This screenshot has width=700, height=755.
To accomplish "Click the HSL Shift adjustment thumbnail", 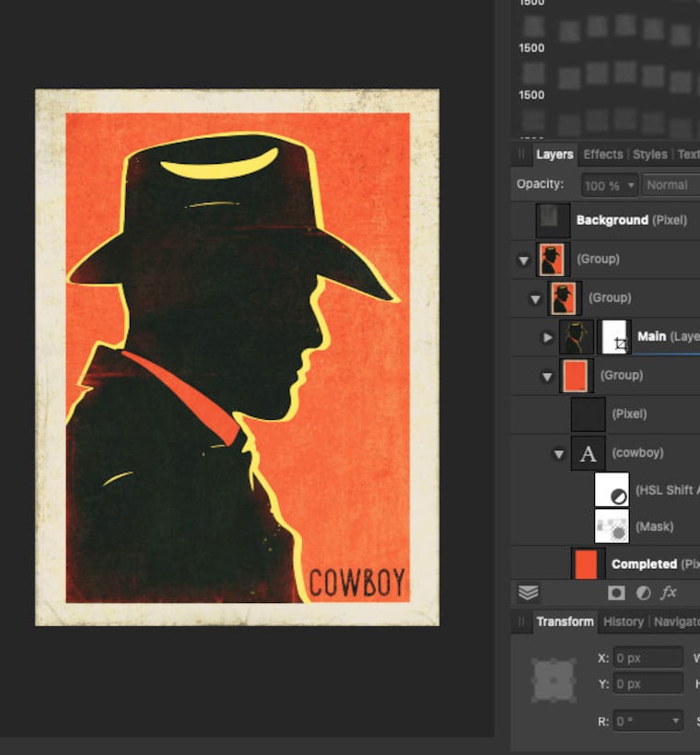I will coord(612,490).
